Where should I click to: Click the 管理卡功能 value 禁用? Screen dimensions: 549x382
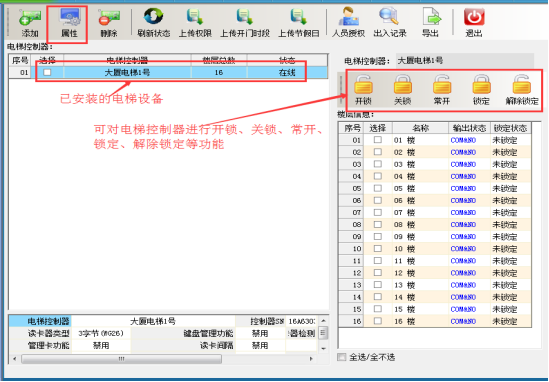[101, 346]
